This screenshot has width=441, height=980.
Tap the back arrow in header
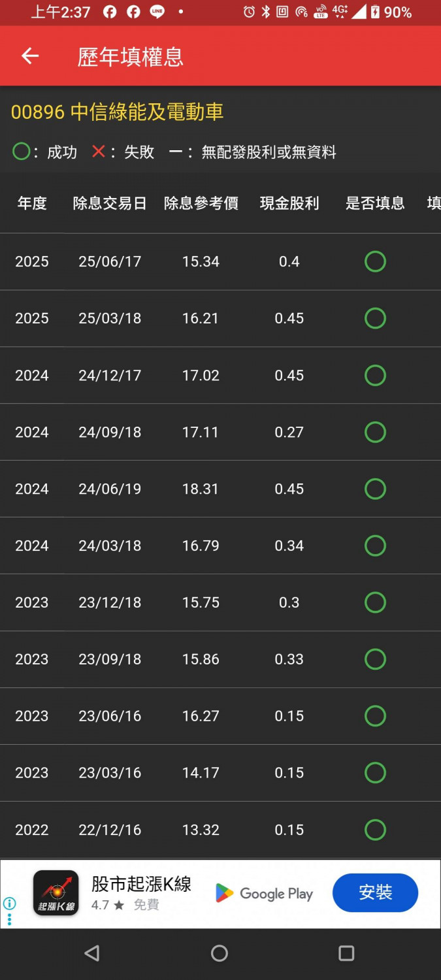click(x=30, y=56)
